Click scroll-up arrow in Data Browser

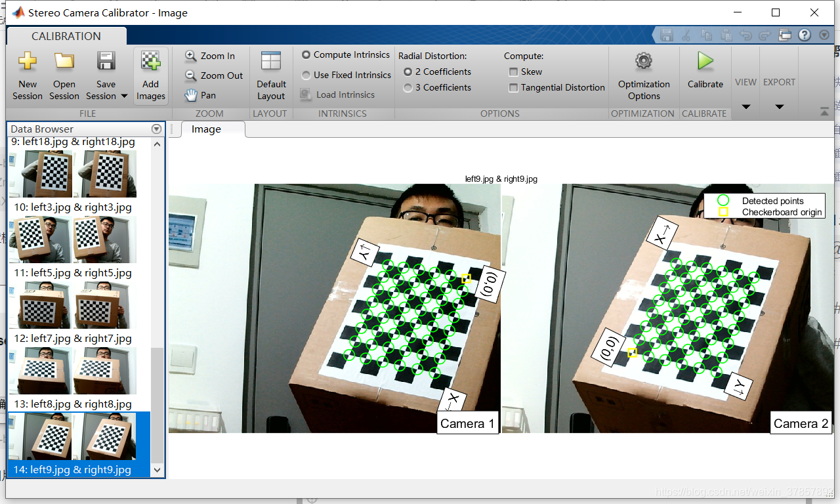[157, 144]
